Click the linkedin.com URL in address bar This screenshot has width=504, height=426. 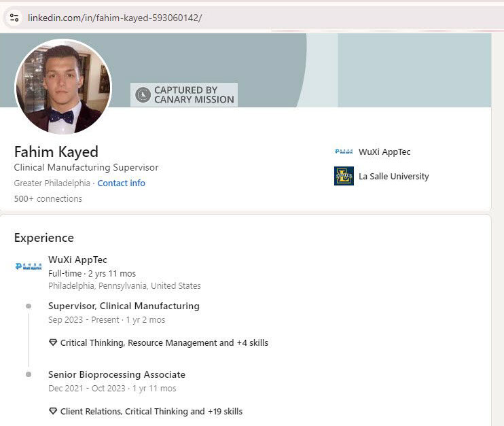(x=114, y=18)
